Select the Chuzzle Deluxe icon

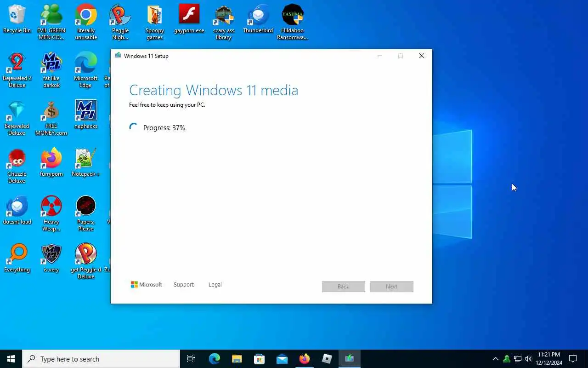tap(17, 166)
